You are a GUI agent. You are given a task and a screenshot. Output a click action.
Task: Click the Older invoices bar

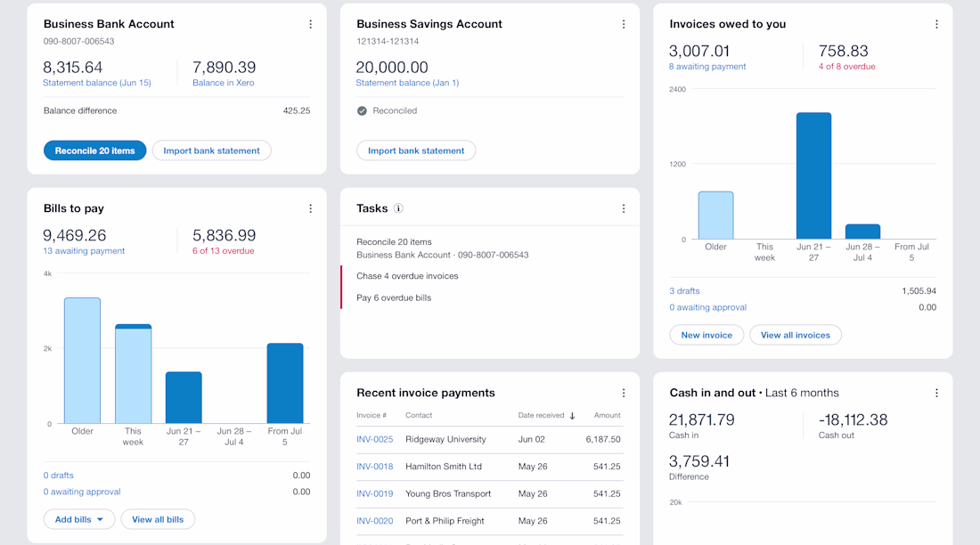coord(715,215)
